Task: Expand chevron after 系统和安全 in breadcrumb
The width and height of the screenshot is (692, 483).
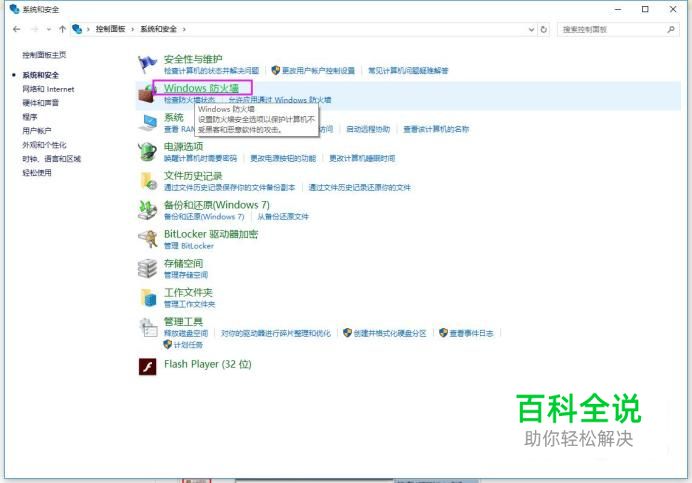Action: [184, 29]
